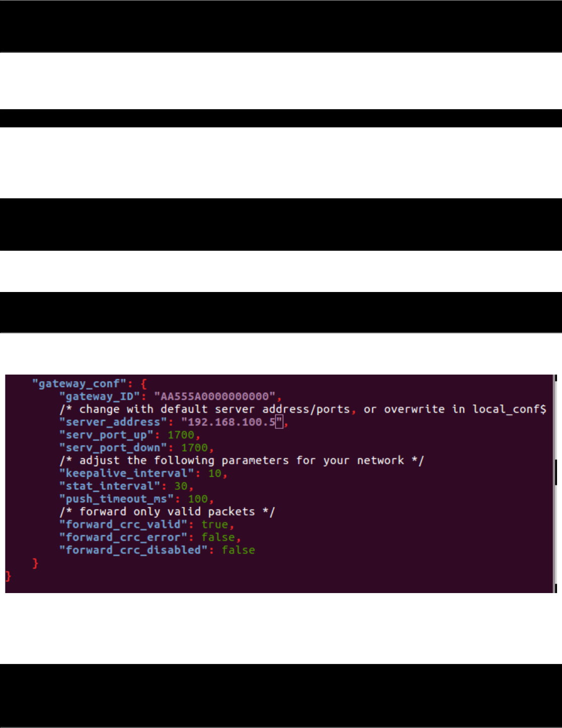This screenshot has height=728, width=562.
Task: Click the forward_crc_valid value true
Action: tap(215, 525)
